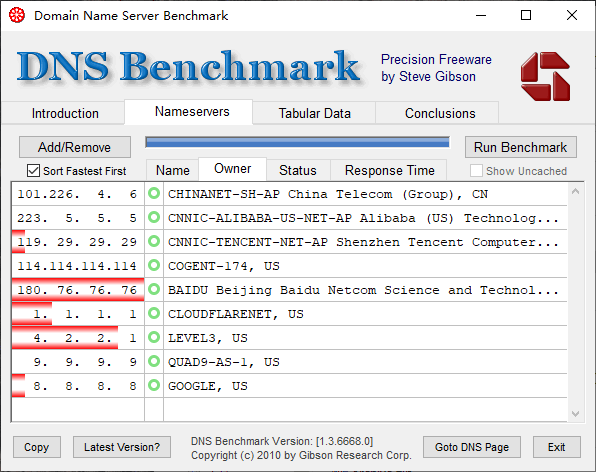
Task: Select the Owner sub-tab
Action: click(232, 169)
